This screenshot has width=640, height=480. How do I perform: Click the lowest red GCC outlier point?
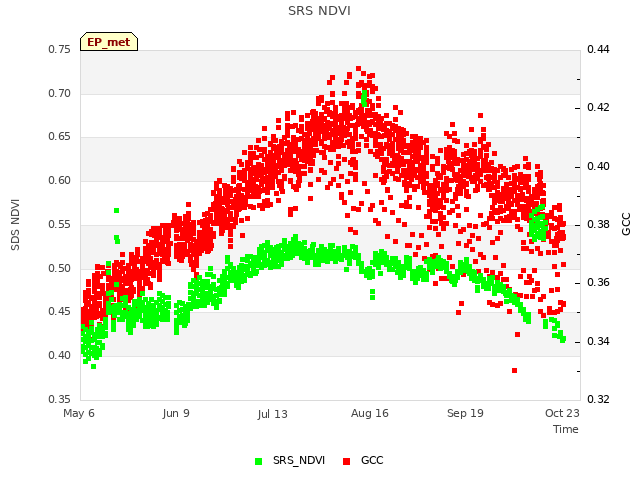click(514, 371)
